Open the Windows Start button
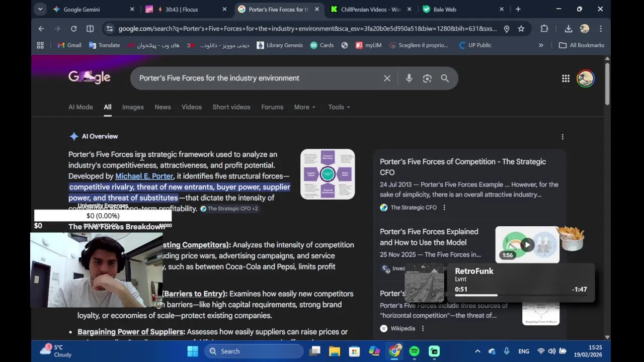 [x=193, y=351]
